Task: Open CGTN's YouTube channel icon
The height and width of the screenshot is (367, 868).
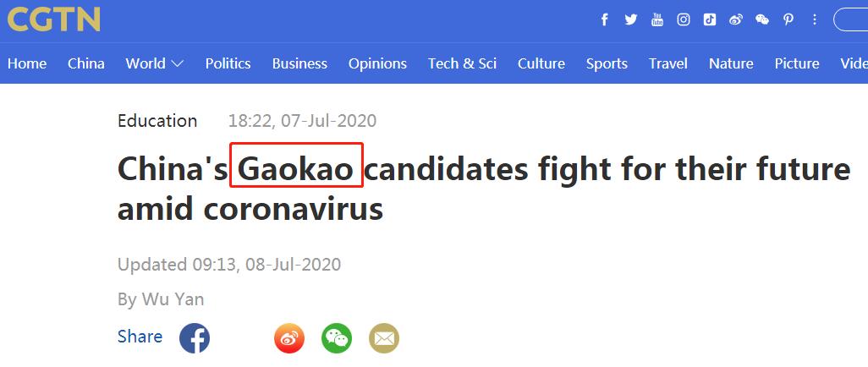Action: (656, 19)
